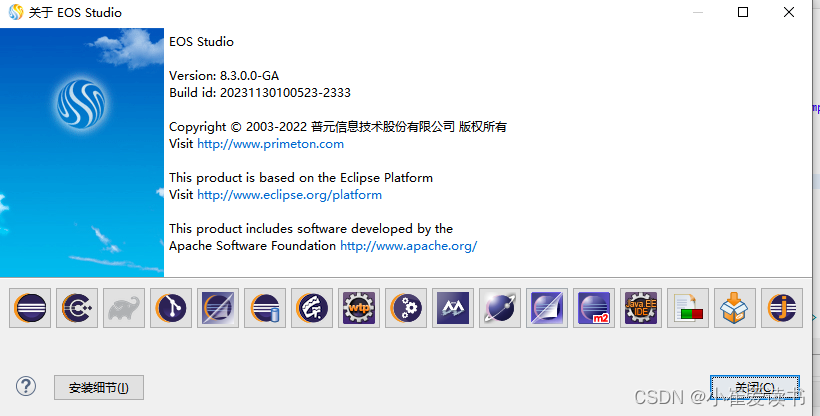Open the http://www.primeton.com link
The height and width of the screenshot is (416, 820).
270,144
